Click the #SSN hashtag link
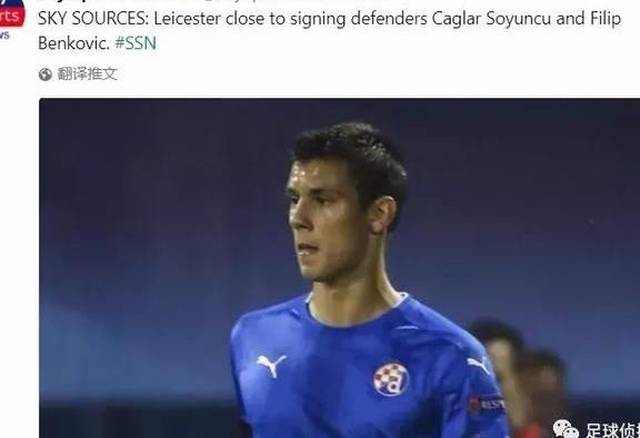Screen dimensions: 640x438 136,43
